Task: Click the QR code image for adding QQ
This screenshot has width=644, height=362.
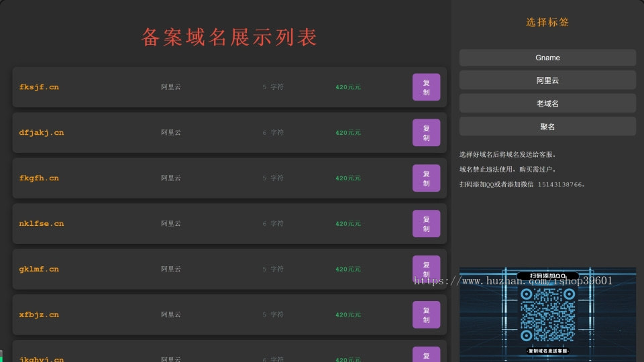Action: pyautogui.click(x=547, y=315)
